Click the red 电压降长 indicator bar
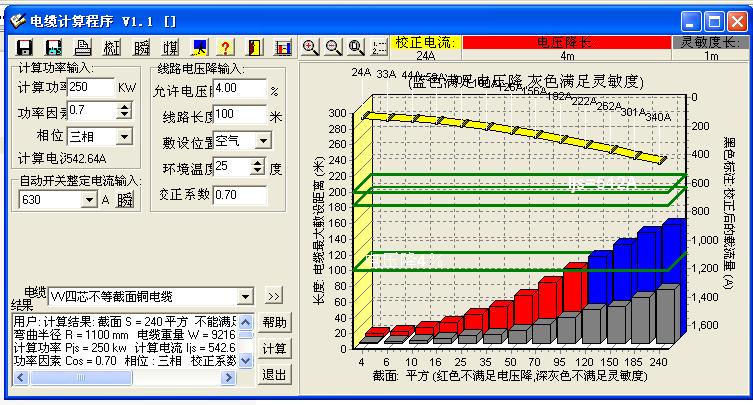Screen dimensions: 753x405 click(566, 43)
